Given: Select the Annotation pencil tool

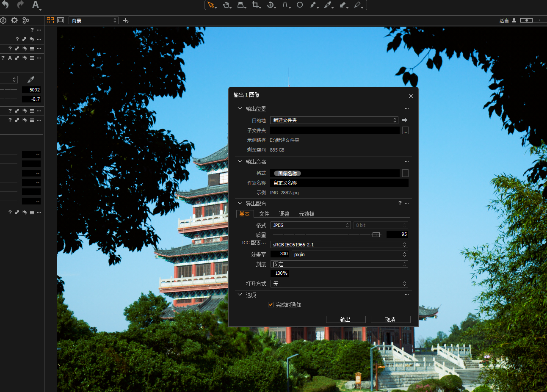Looking at the screenshot, I should point(358,5).
